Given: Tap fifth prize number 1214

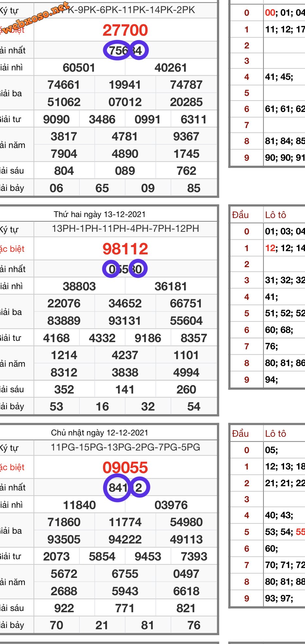Looking at the screenshot, I should (x=64, y=355).
